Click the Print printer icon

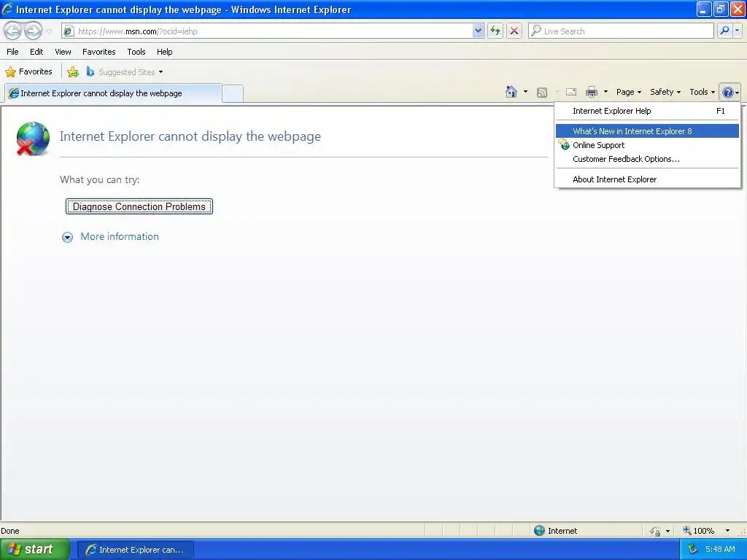(x=592, y=92)
